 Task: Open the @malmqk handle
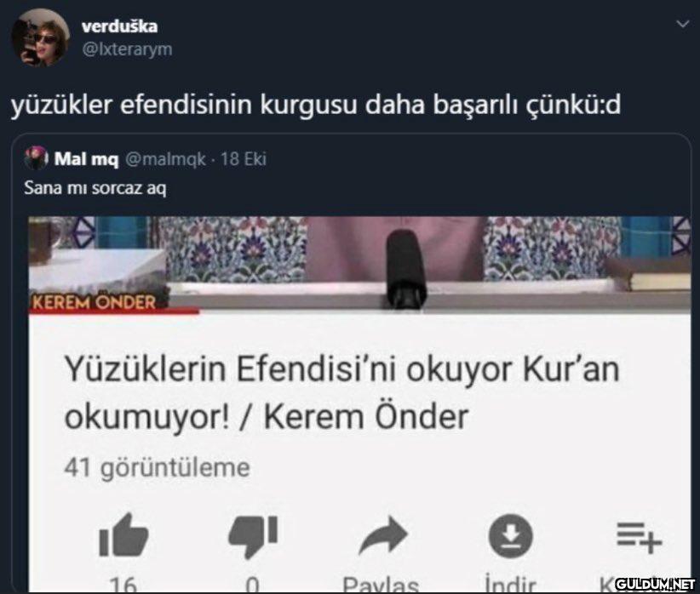165,159
